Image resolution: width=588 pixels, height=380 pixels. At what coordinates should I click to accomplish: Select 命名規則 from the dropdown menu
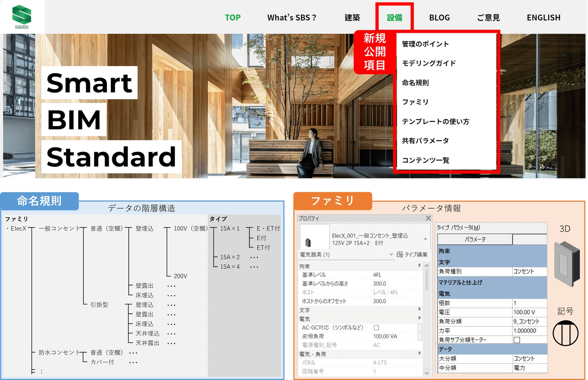pos(415,83)
